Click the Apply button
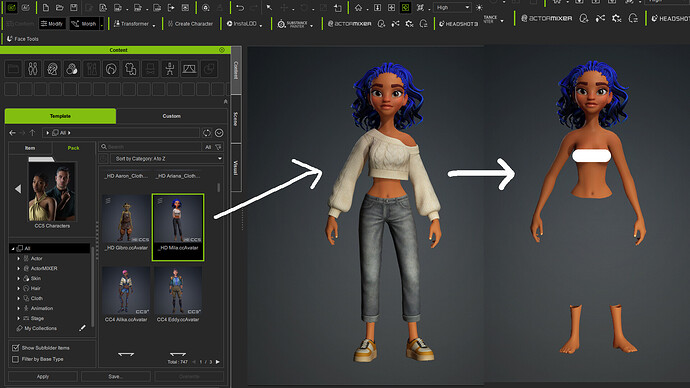The width and height of the screenshot is (690, 388). (x=43, y=377)
